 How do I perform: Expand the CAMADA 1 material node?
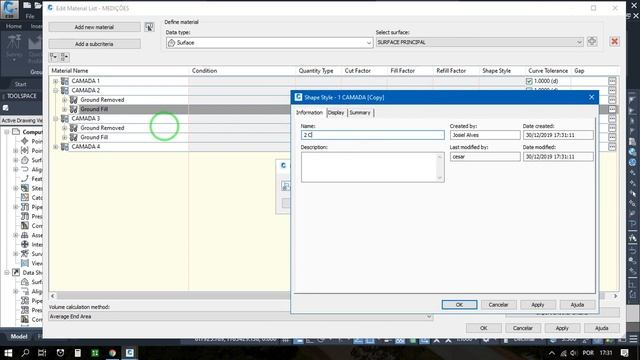point(56,81)
